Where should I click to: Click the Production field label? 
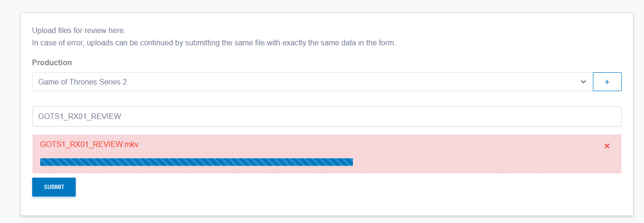[52, 62]
